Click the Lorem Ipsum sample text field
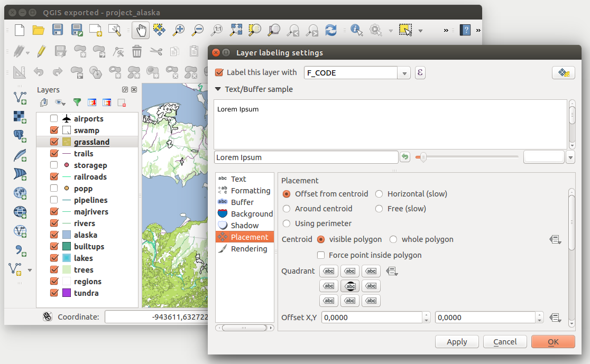The image size is (590, 364). coord(306,157)
